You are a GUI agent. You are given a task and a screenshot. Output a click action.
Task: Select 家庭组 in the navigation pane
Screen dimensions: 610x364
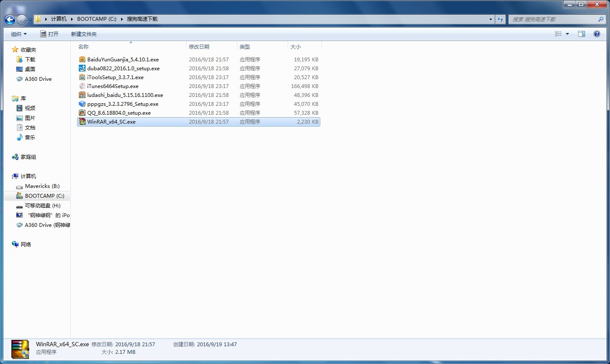[28, 157]
